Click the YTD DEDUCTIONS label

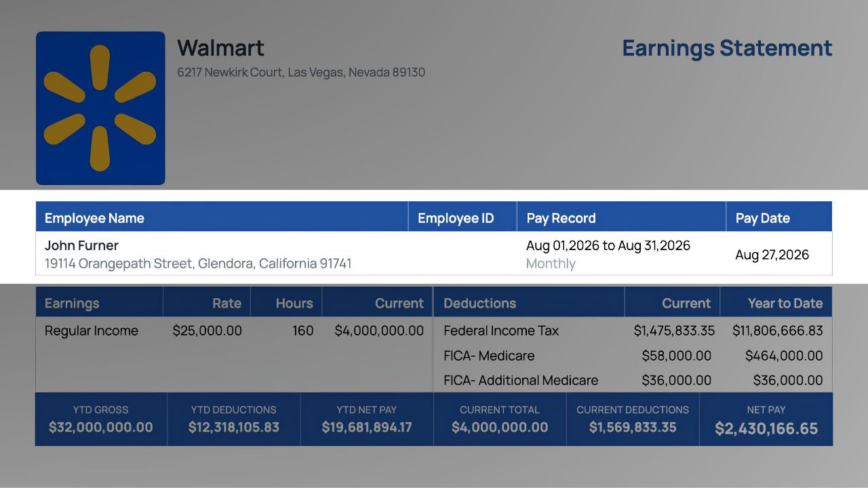coord(234,410)
